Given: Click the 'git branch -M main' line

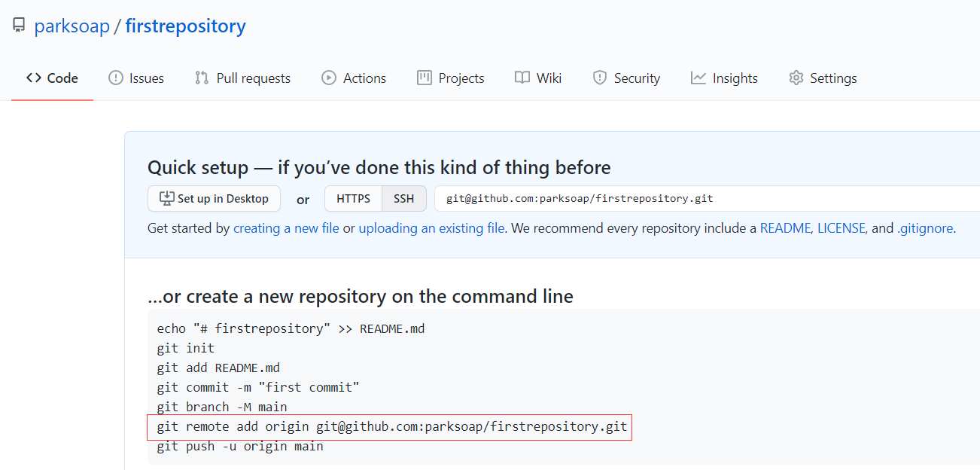Looking at the screenshot, I should click(222, 407).
